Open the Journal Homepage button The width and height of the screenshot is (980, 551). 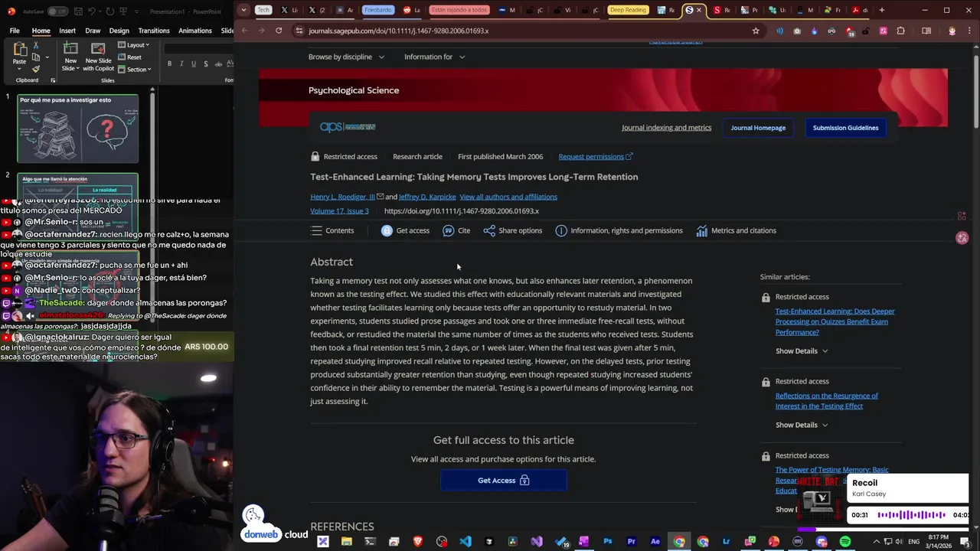point(758,128)
